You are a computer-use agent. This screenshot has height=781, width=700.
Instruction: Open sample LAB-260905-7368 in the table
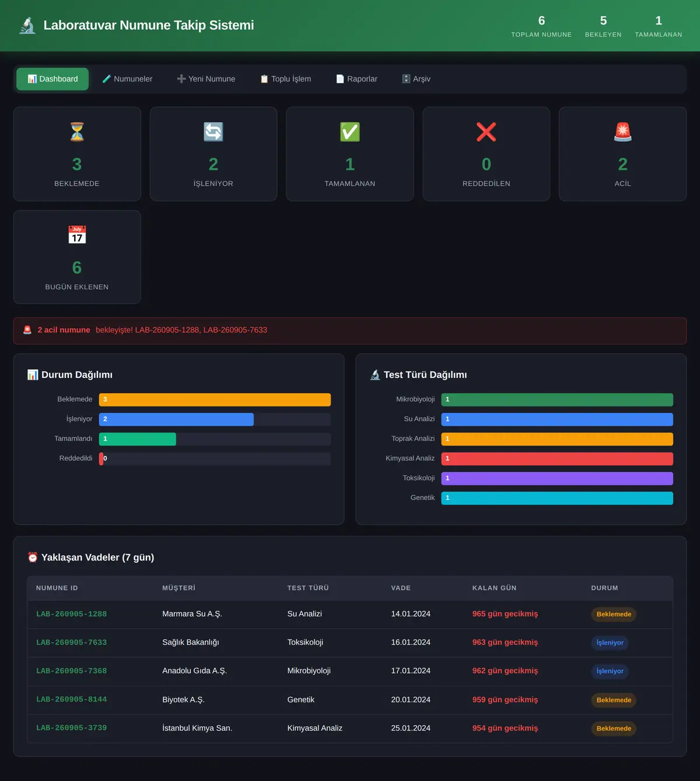(x=72, y=671)
